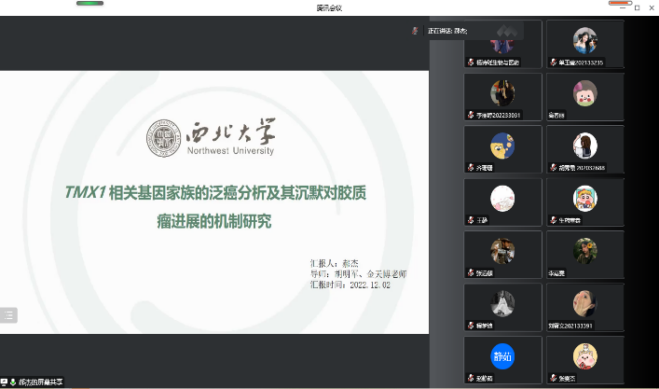This screenshot has width=659, height=389.
Task: Click the meeting title in the window title bar
Action: pos(330,8)
